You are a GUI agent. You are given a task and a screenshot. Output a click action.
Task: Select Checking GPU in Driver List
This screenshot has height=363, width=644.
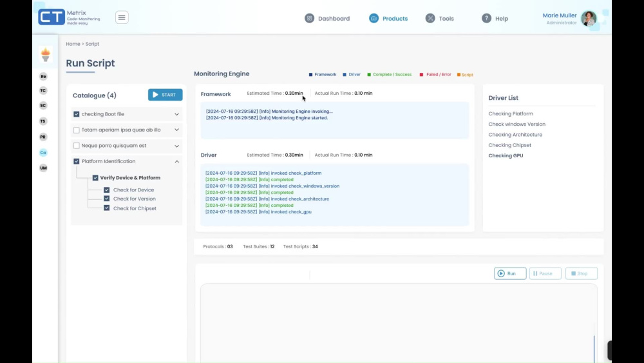[506, 156]
